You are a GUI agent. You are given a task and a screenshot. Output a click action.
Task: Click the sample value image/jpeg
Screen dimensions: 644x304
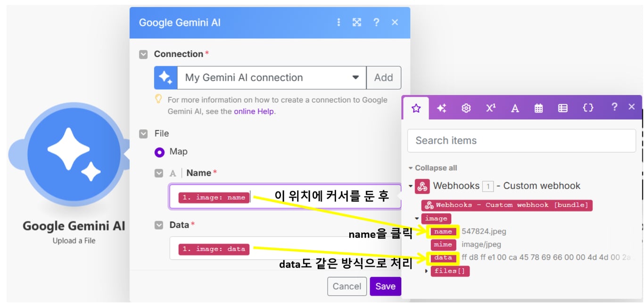click(481, 245)
